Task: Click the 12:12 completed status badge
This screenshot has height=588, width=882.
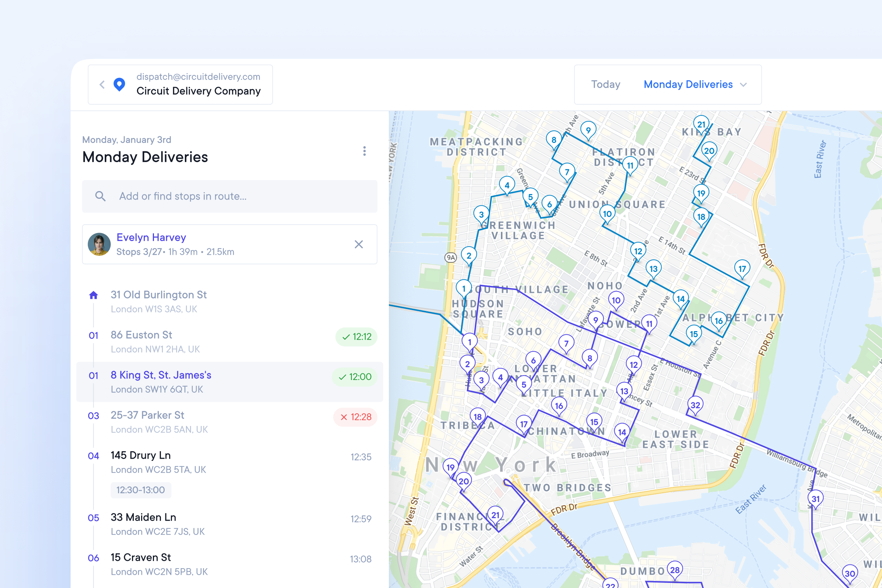Action: point(356,337)
